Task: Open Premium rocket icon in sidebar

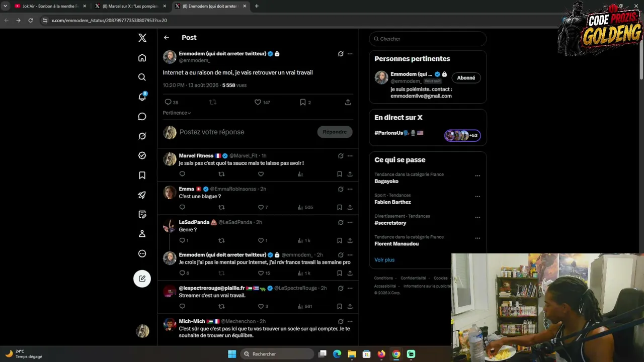Action: [x=142, y=195]
